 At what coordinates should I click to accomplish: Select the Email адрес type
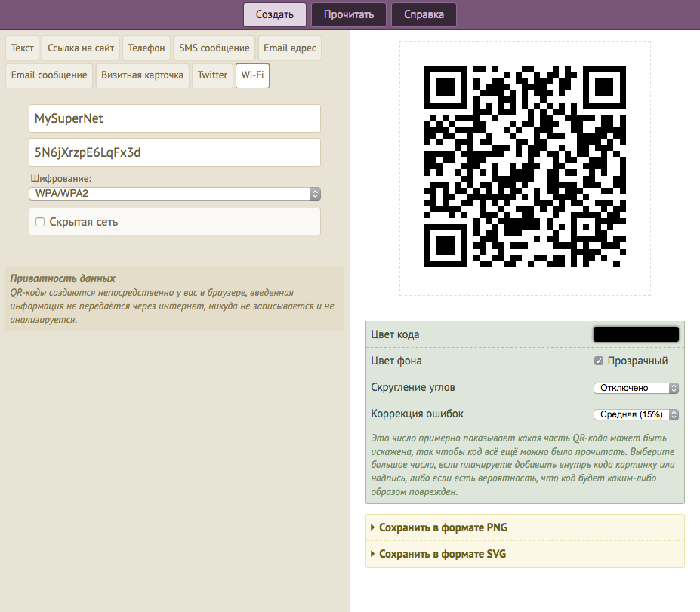pyautogui.click(x=290, y=48)
